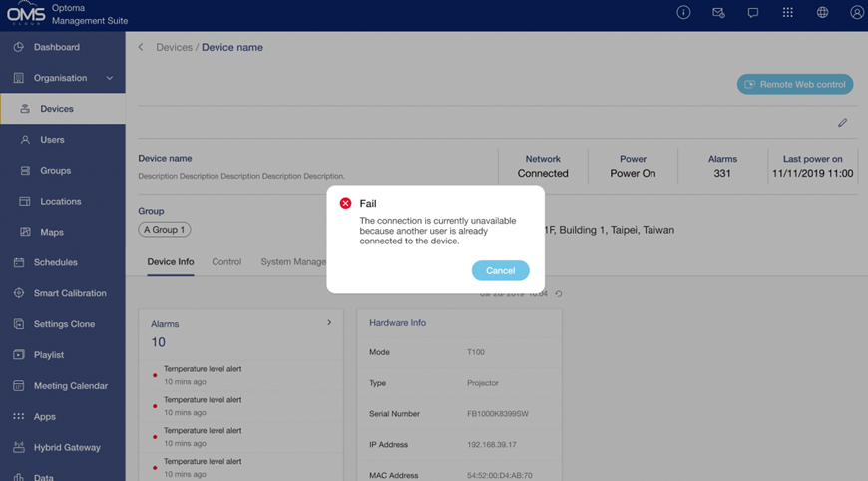
Task: Click the Devices breadcrumb link
Action: click(174, 47)
